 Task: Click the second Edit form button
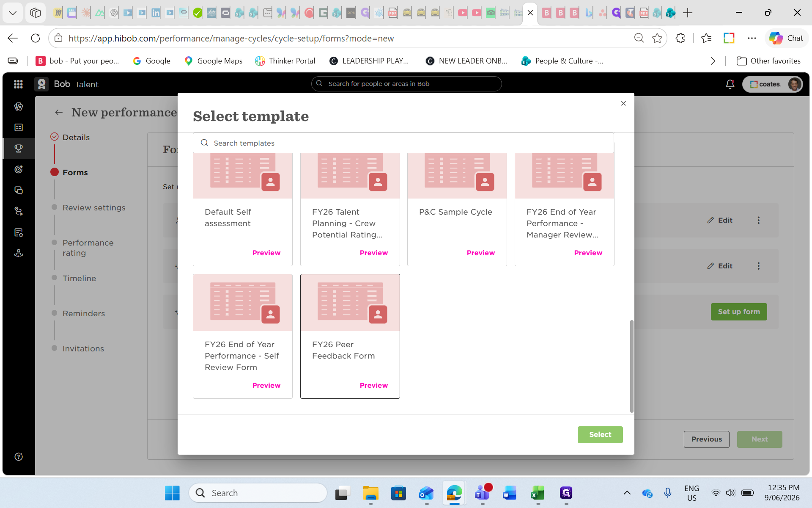pos(720,266)
